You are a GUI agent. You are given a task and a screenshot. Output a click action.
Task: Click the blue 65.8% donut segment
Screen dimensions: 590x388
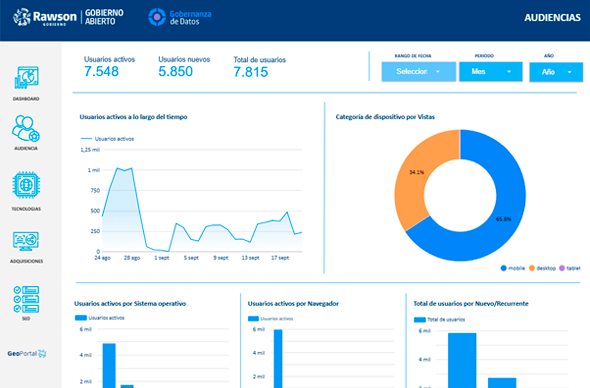(x=503, y=219)
